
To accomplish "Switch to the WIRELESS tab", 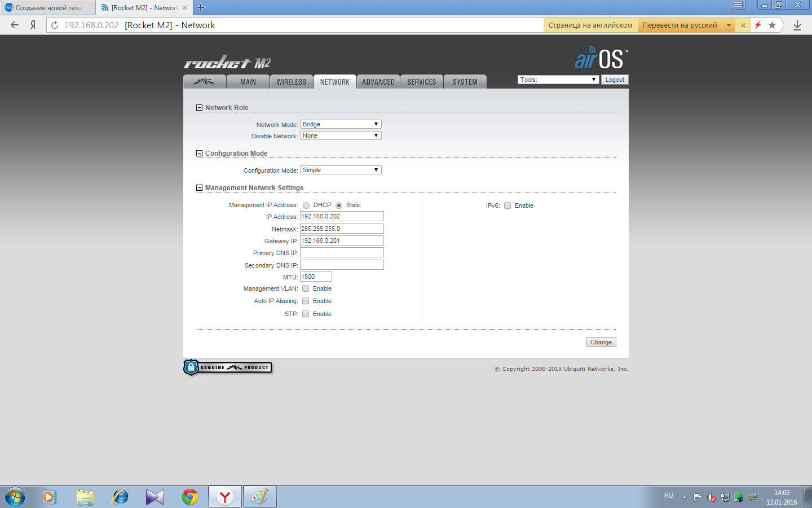I will (x=292, y=82).
